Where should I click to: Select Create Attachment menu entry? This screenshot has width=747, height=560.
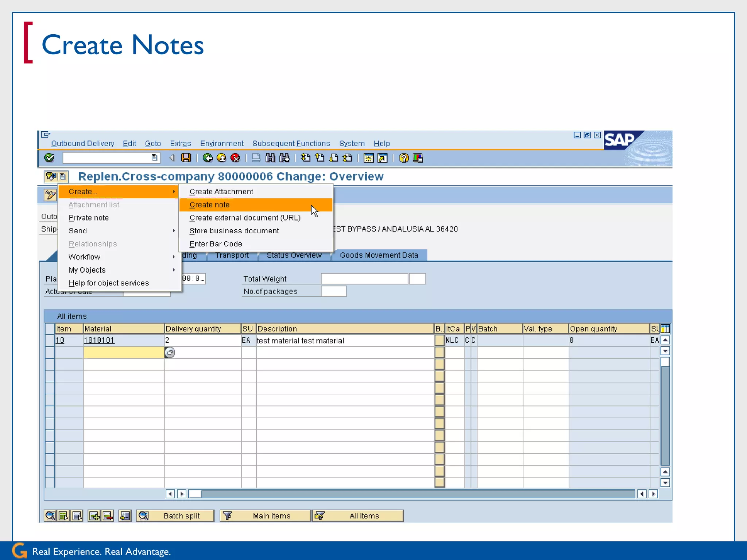click(256, 191)
